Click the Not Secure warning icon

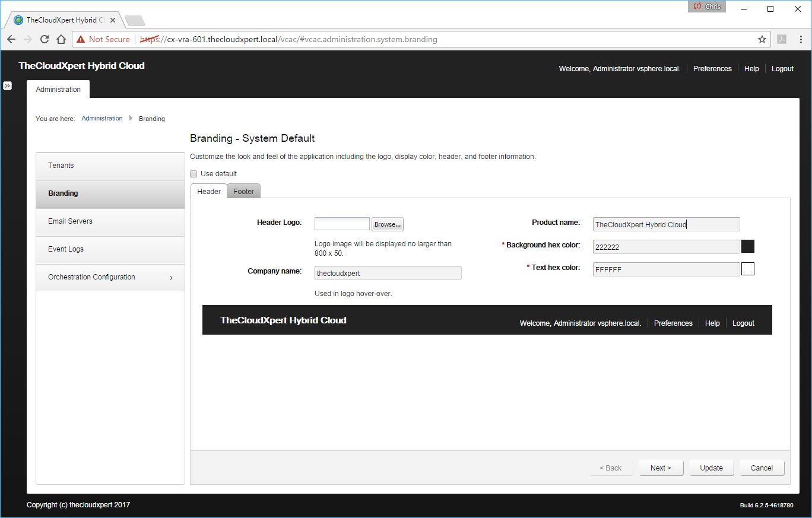[81, 39]
